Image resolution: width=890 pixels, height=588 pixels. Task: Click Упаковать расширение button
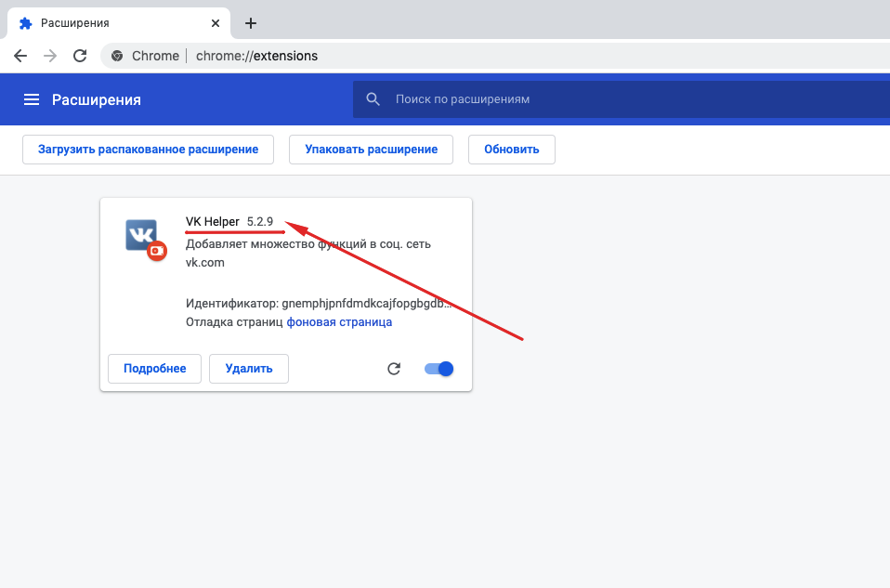tap(372, 150)
